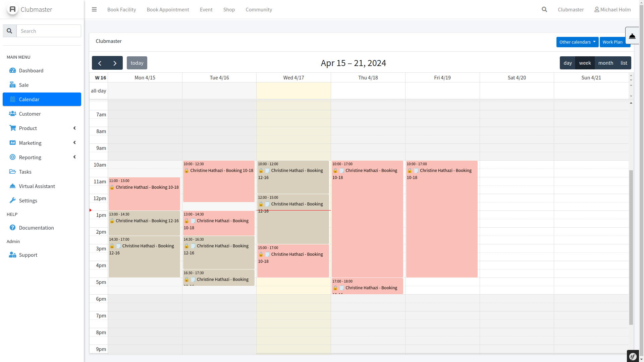
Task: Click the today button
Action: coord(137,63)
